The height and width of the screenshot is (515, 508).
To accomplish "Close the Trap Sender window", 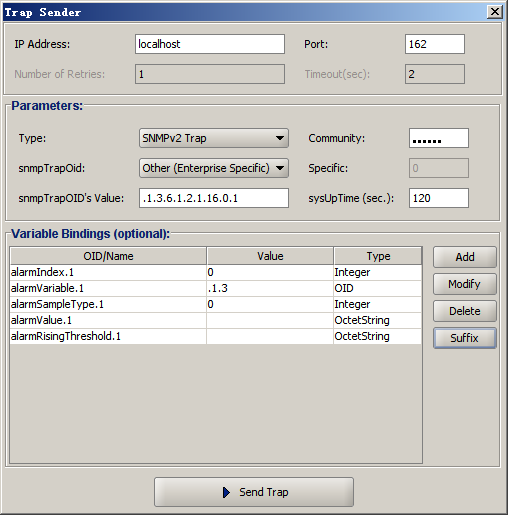I will click(x=495, y=12).
